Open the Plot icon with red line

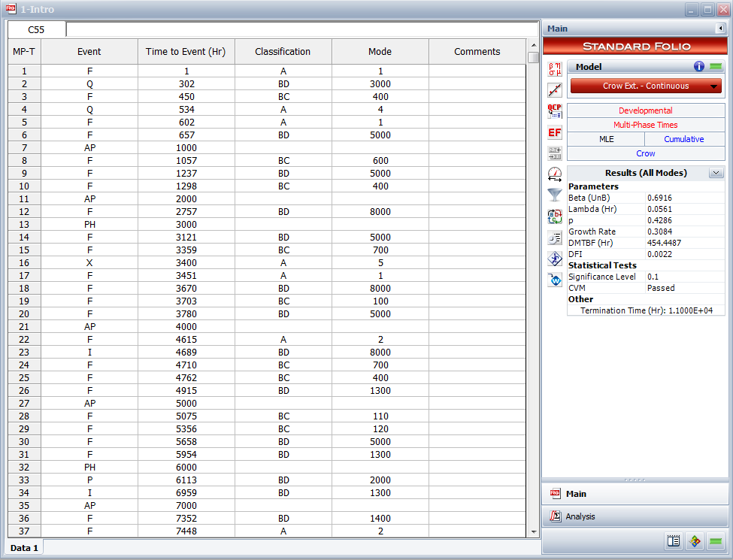(x=554, y=90)
